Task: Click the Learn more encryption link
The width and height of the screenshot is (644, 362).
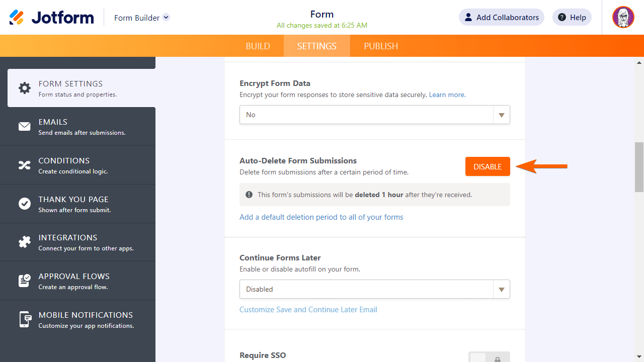Action: [447, 95]
